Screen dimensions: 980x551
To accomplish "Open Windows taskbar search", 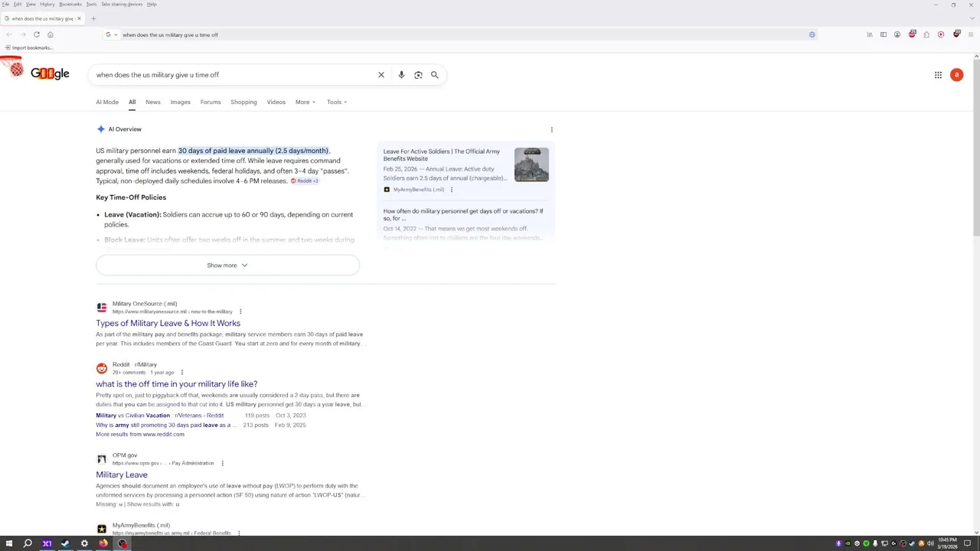I will coord(28,543).
